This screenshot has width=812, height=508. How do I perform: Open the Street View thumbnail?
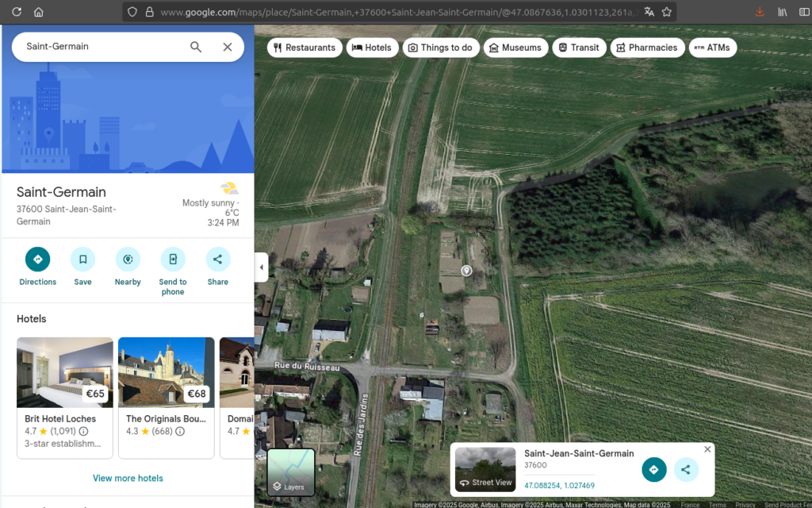485,469
